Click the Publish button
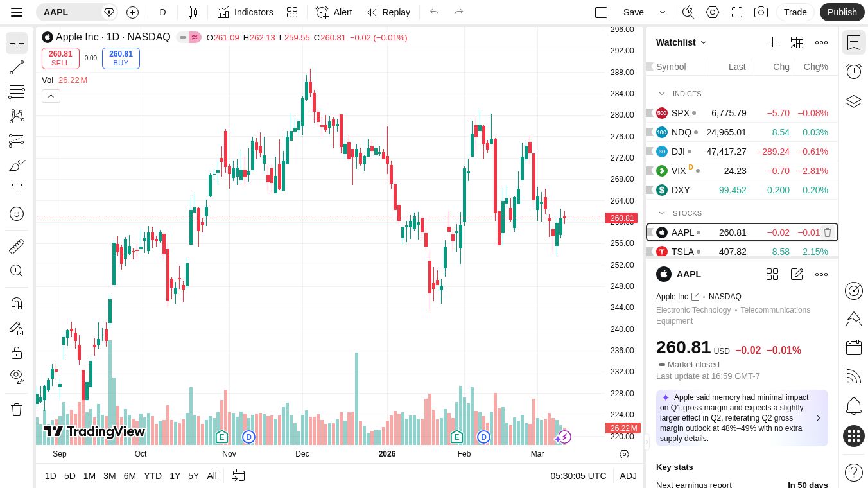This screenshot has width=868, height=488. point(842,12)
